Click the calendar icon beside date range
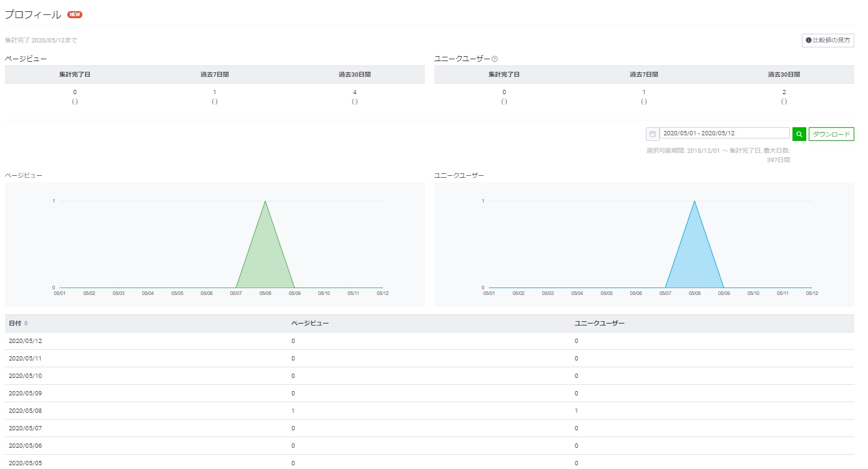Image resolution: width=868 pixels, height=469 pixels. pos(652,133)
